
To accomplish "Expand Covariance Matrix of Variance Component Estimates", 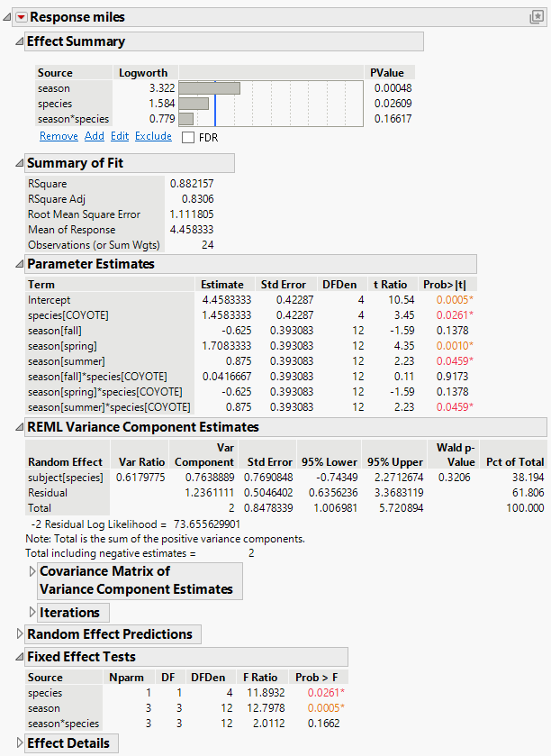I will point(34,571).
